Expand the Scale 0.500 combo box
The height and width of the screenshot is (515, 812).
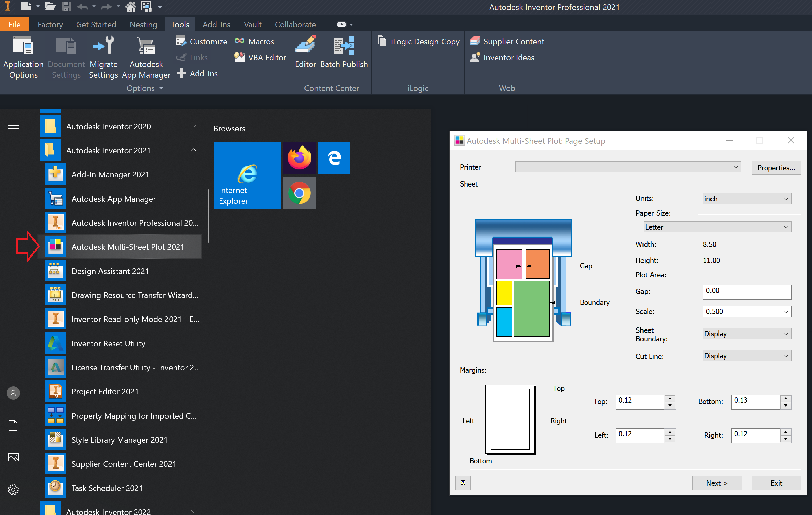point(785,311)
